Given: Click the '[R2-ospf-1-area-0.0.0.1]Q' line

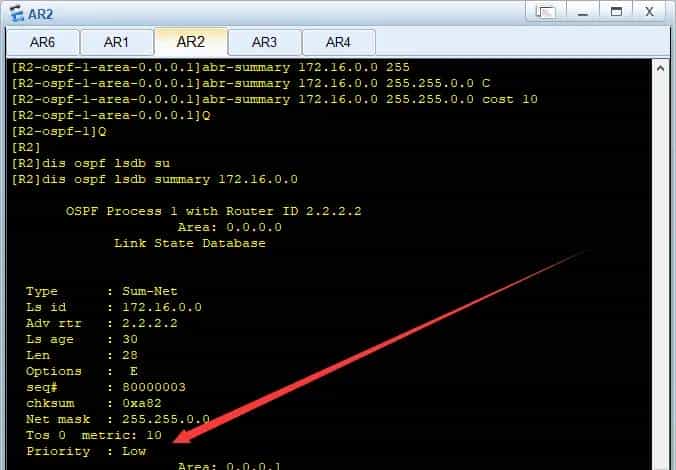Looking at the screenshot, I should (x=111, y=116).
